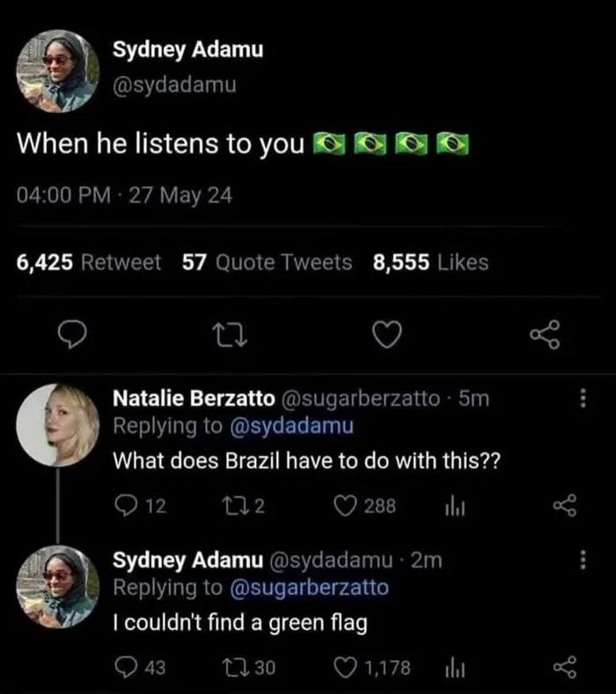Click the @sugarberzatto mention link

309,588
